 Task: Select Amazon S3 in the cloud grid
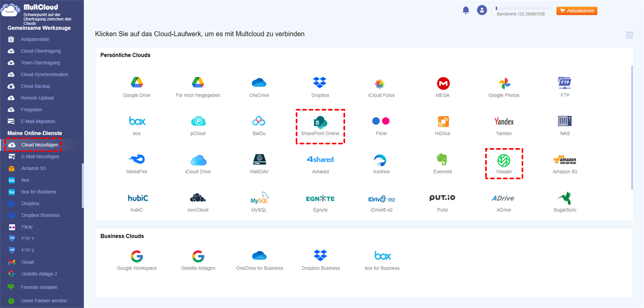click(565, 164)
